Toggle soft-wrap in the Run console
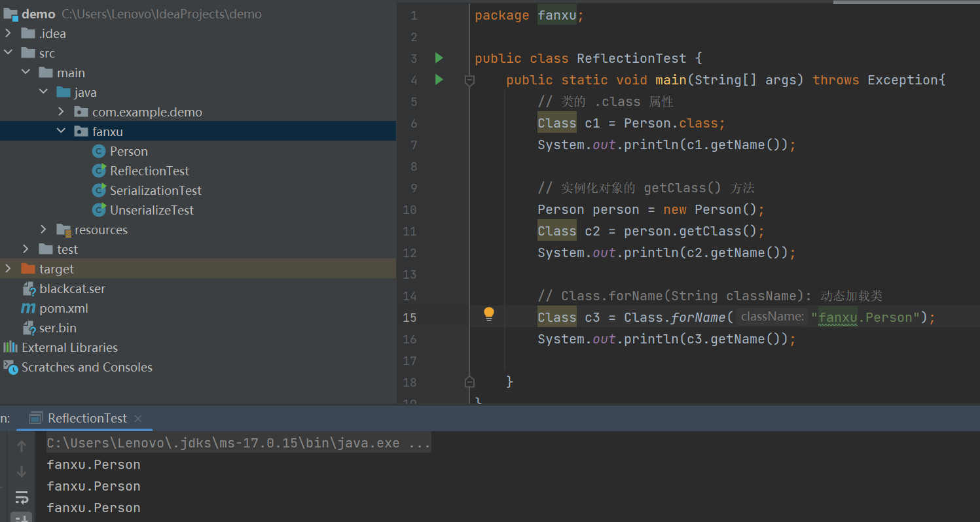The width and height of the screenshot is (980, 522). [x=22, y=497]
